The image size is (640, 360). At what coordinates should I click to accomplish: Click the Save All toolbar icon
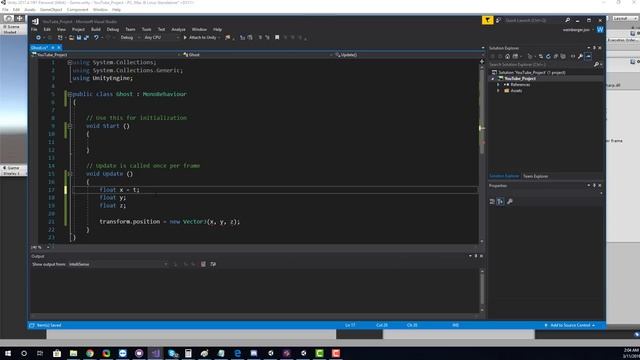point(86,38)
